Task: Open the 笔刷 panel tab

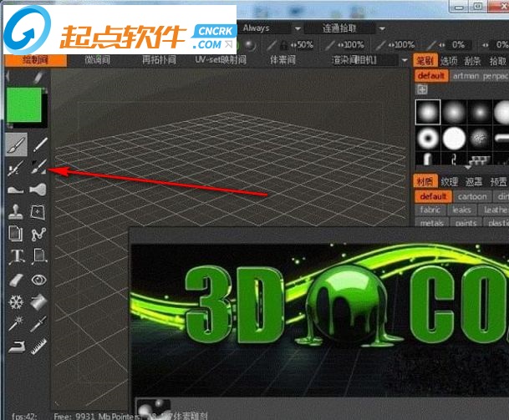Action: [425, 61]
